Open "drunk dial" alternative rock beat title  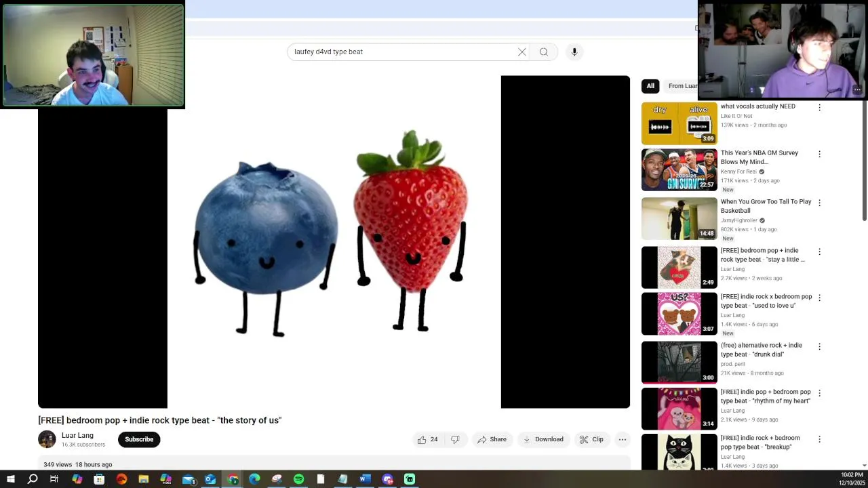click(762, 350)
